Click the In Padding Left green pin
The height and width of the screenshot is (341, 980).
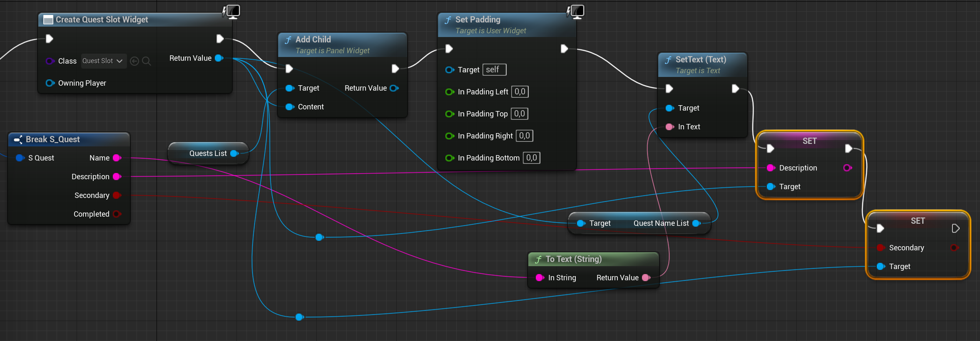tap(450, 92)
